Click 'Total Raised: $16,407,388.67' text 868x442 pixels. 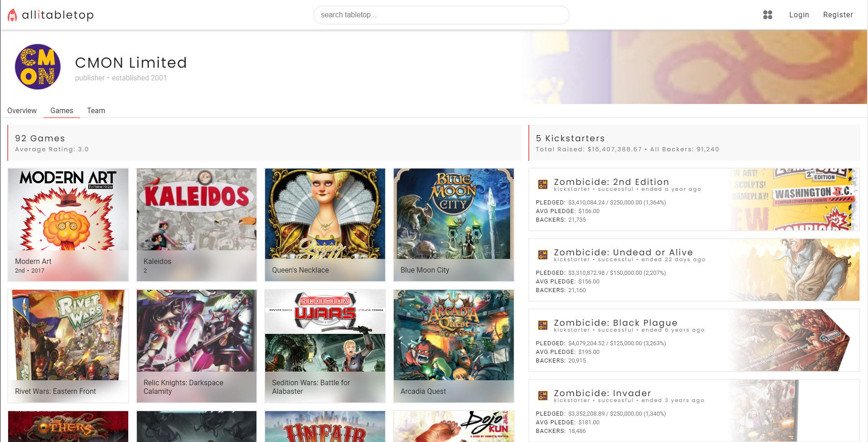[589, 149]
